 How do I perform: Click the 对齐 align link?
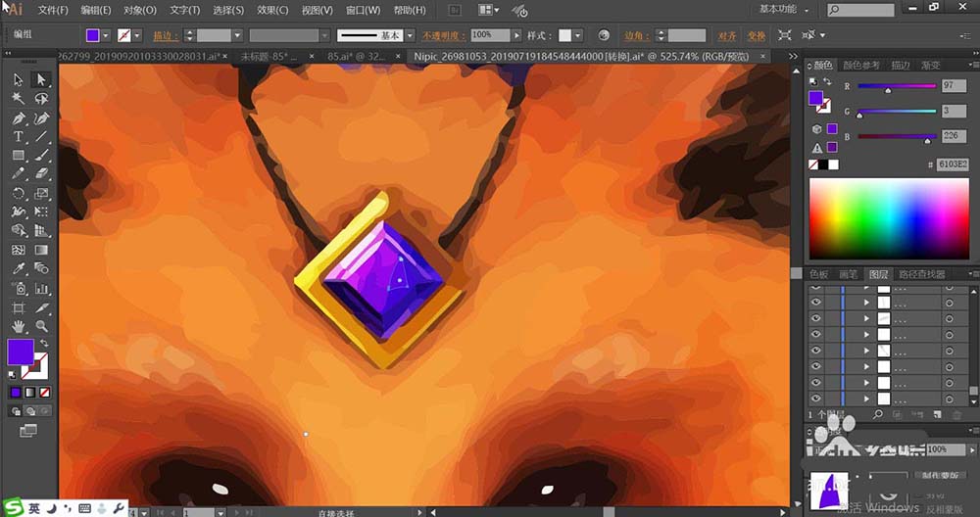[x=727, y=35]
